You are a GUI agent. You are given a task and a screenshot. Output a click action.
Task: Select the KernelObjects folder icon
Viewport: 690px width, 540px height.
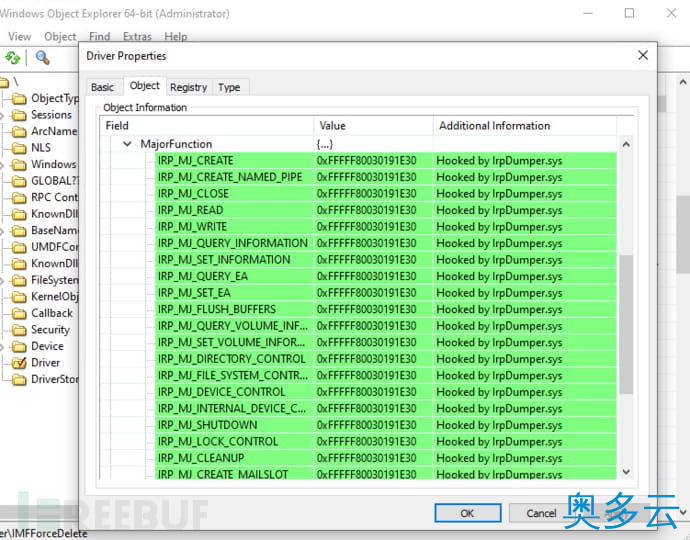pos(19,297)
